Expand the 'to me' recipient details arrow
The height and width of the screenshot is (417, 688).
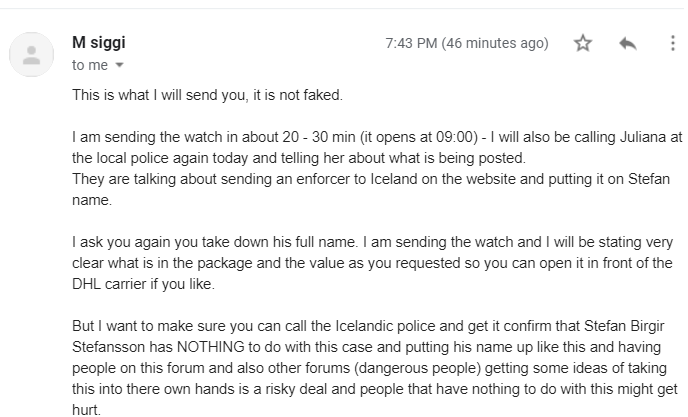(120, 65)
